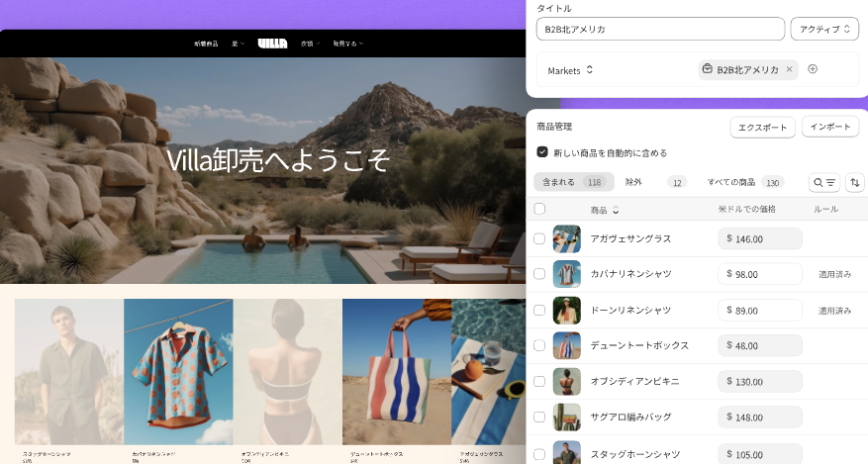Click the タイトル field containing B2B北アメリカ
The width and height of the screenshot is (868, 464).
pyautogui.click(x=660, y=29)
